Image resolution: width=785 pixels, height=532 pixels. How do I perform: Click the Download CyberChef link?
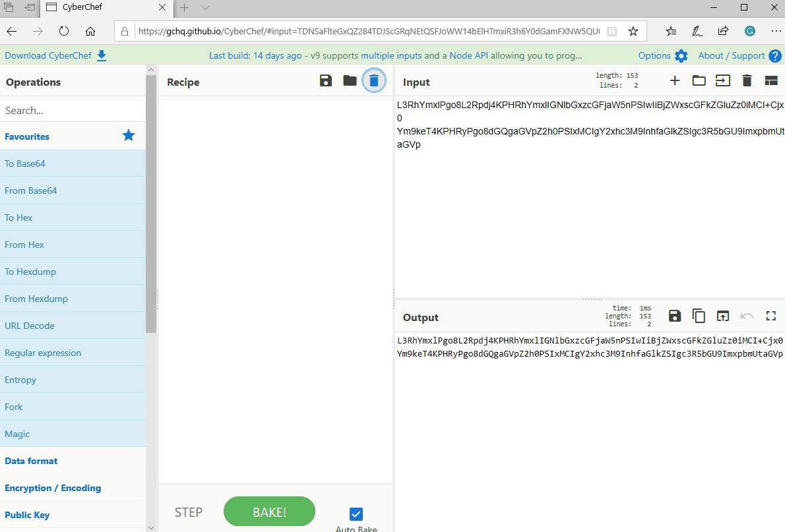[48, 55]
